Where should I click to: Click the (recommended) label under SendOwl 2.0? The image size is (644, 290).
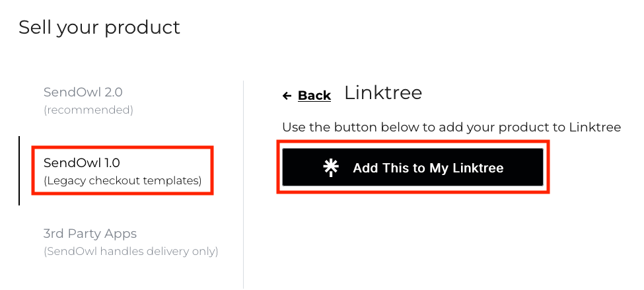click(x=89, y=110)
